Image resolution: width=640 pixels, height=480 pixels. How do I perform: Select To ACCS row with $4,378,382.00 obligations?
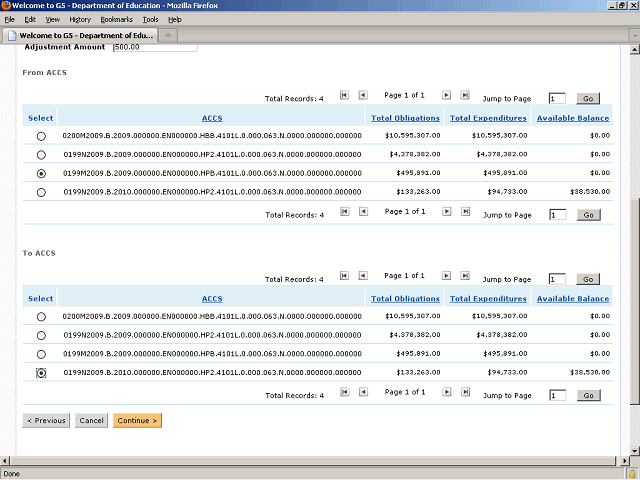point(41,335)
